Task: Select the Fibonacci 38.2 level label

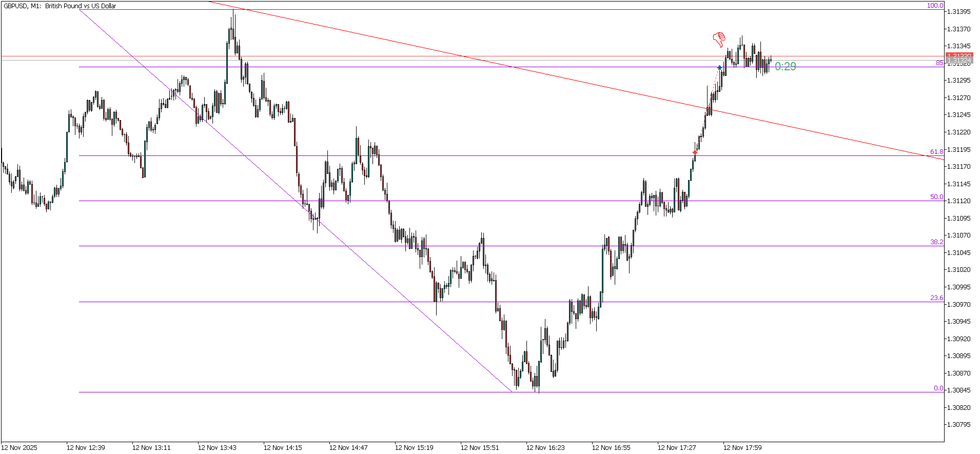Action: pos(936,242)
